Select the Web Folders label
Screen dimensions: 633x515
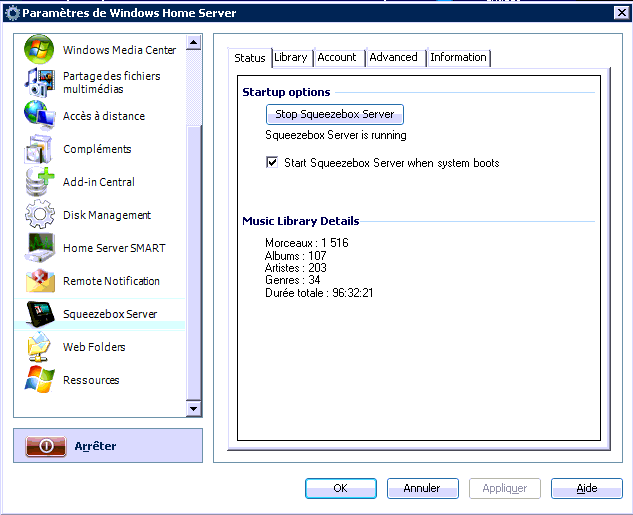94,347
